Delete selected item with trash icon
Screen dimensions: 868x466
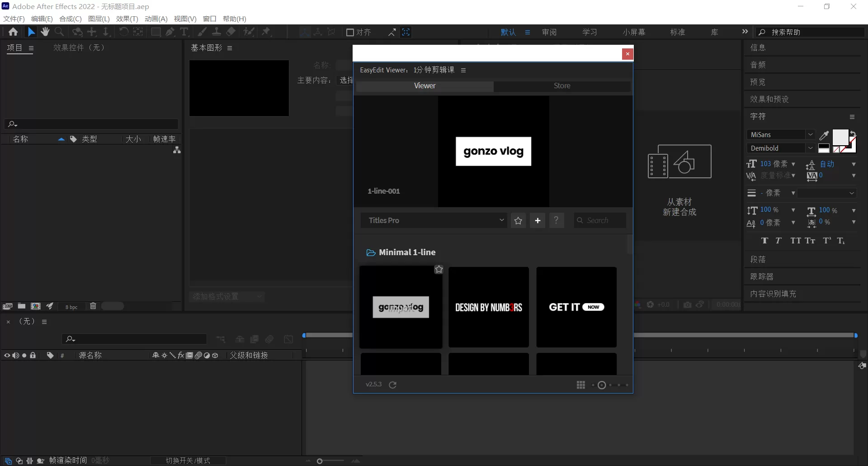(93, 306)
